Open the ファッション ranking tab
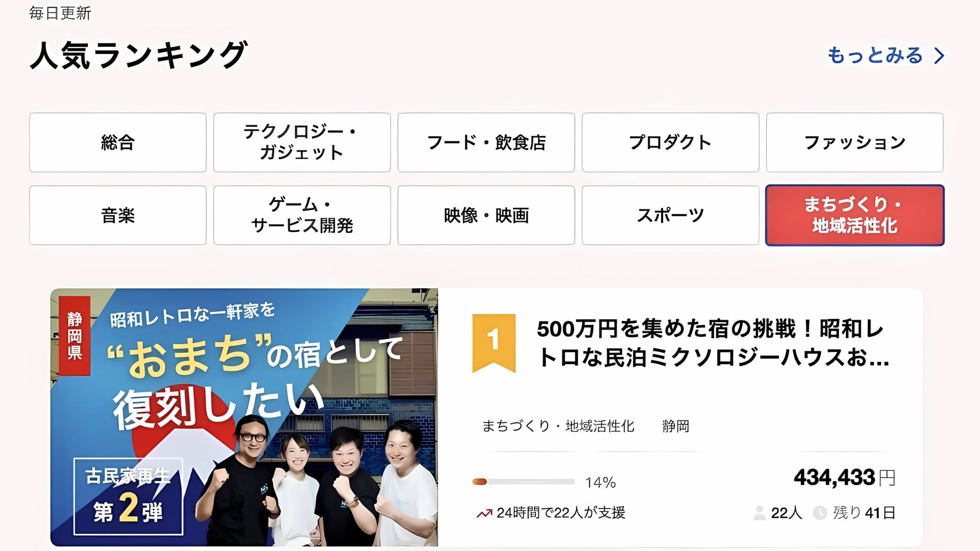 855,142
